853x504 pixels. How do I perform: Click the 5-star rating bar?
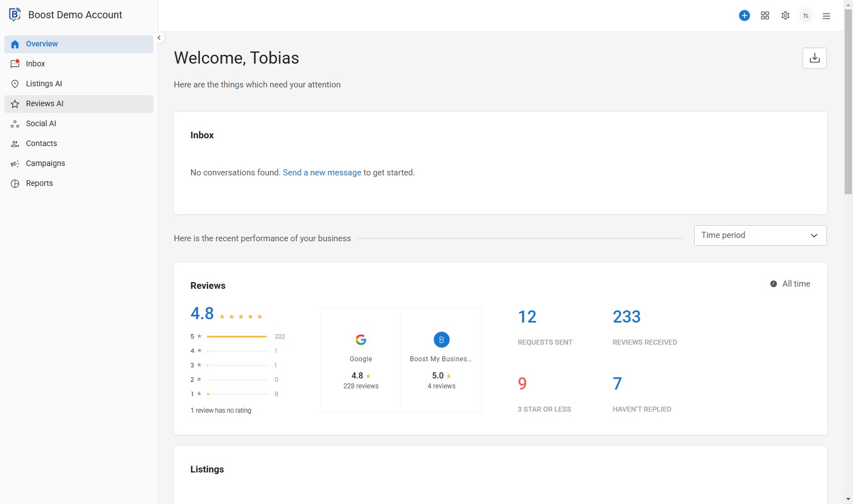(x=237, y=336)
